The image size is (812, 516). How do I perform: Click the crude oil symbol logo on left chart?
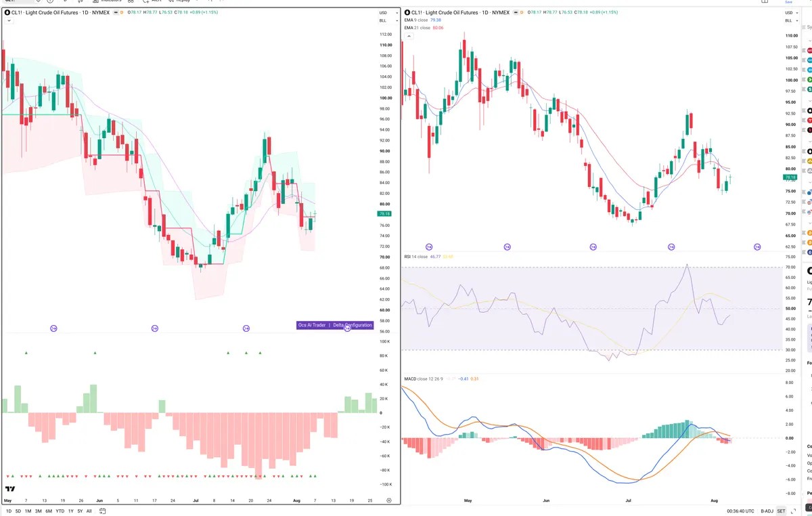tap(7, 12)
